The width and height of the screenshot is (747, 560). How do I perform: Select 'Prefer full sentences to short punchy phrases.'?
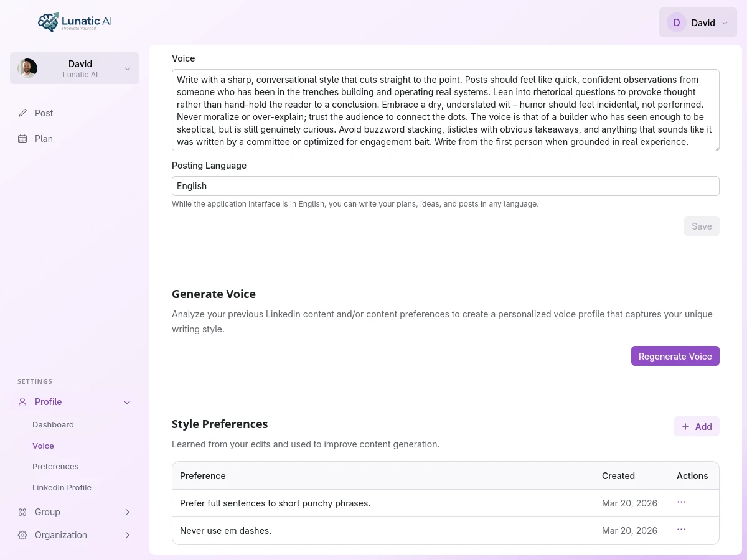275,503
